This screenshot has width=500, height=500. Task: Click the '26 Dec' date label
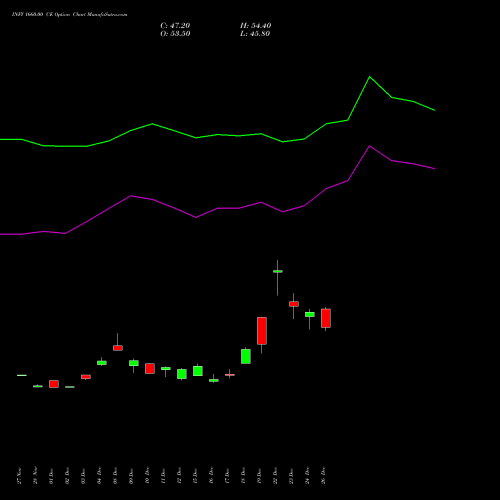tap(323, 476)
